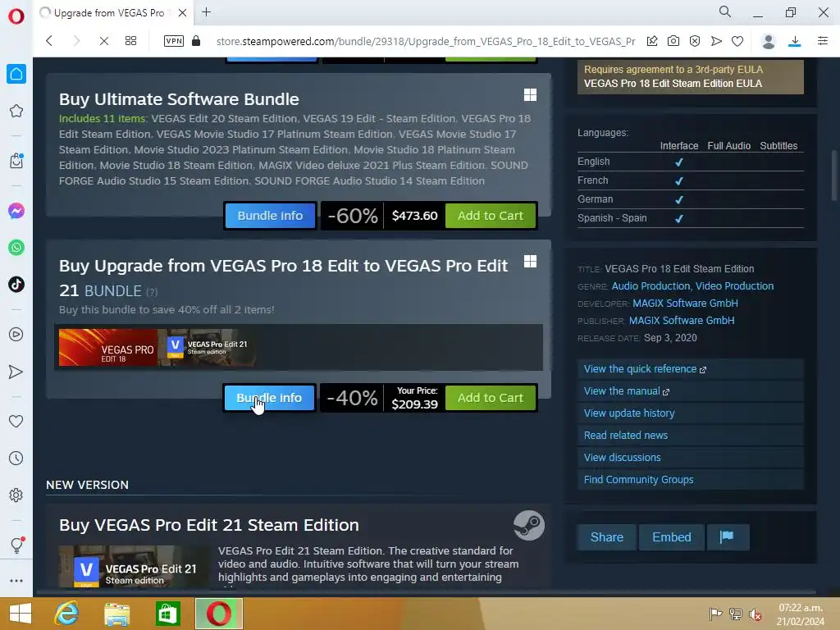
Task: Open My Flow arrow icon in sidebar
Action: 16,372
